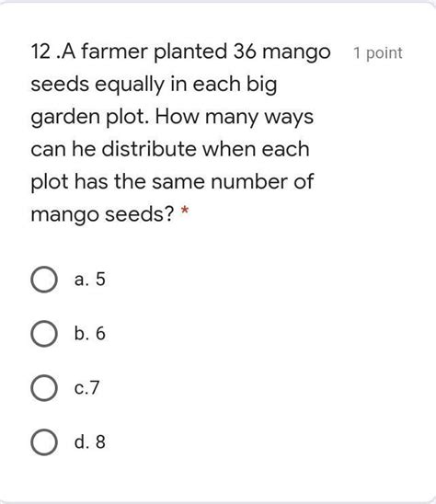This screenshot has width=436, height=504.
Task: Click the answer label text 'c.7'
Action: [x=86, y=387]
